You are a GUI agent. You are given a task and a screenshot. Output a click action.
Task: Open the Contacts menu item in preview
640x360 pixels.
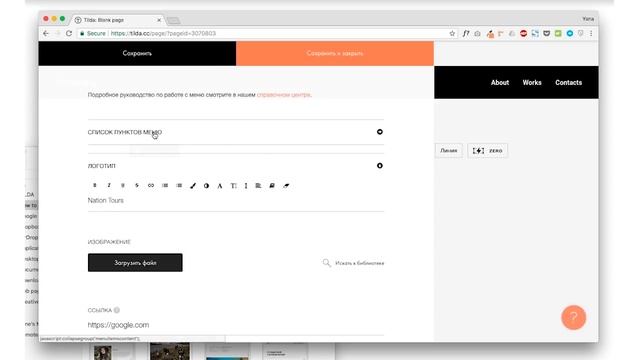tap(568, 82)
